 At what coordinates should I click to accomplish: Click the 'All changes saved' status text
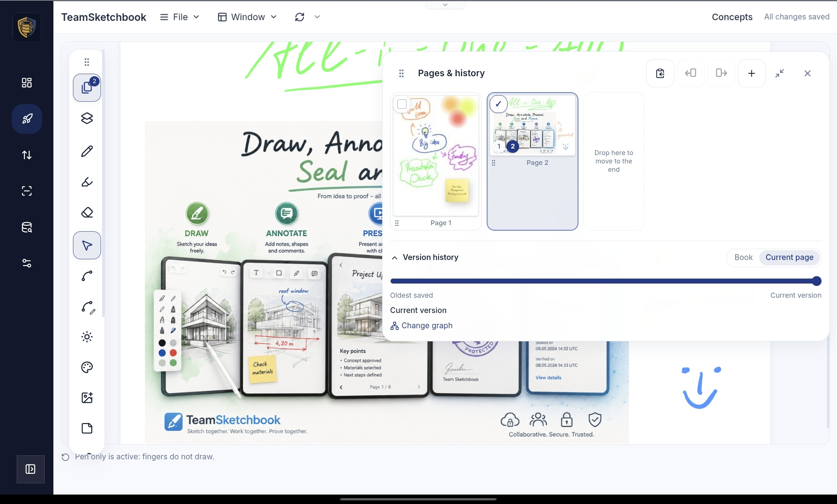click(797, 17)
